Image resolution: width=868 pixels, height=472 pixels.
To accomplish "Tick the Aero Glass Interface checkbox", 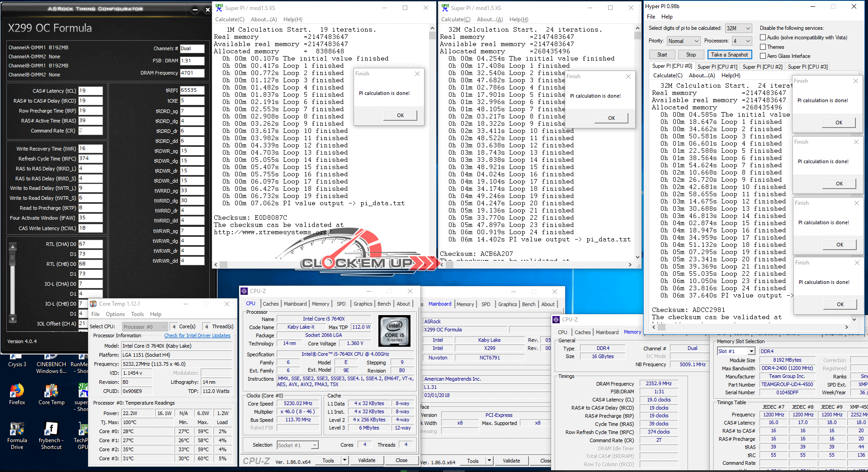I will tap(763, 56).
